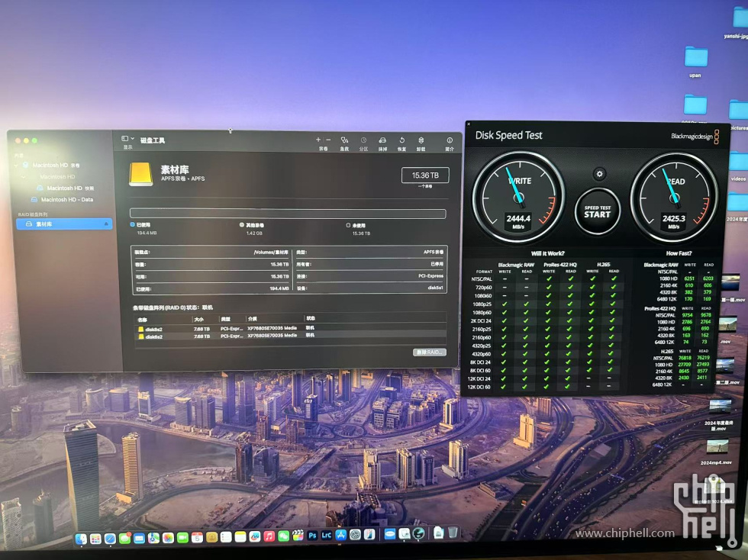The image size is (748, 560).
Task: Click the WRITE speed gauge
Action: (518, 197)
